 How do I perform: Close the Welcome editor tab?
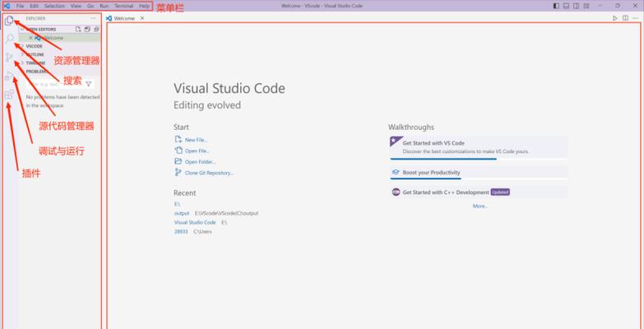coord(142,18)
